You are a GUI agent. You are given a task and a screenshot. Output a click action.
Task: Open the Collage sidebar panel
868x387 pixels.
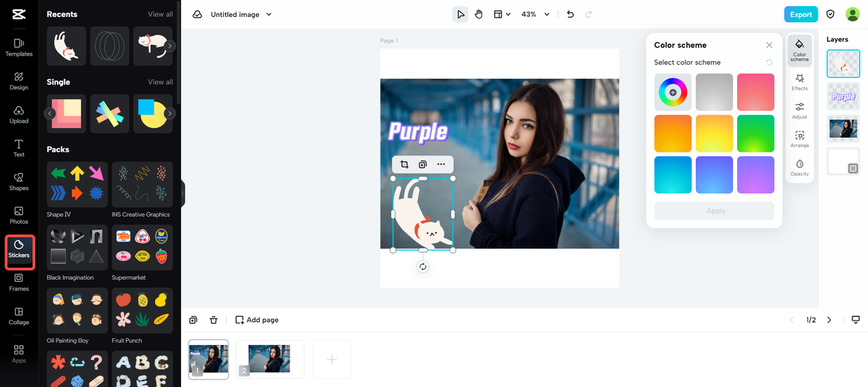(x=19, y=317)
